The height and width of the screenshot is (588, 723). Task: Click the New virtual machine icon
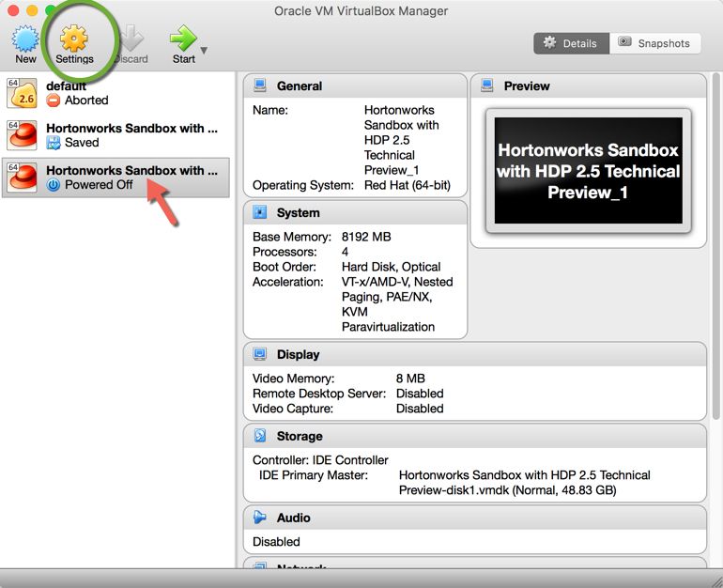tap(25, 39)
